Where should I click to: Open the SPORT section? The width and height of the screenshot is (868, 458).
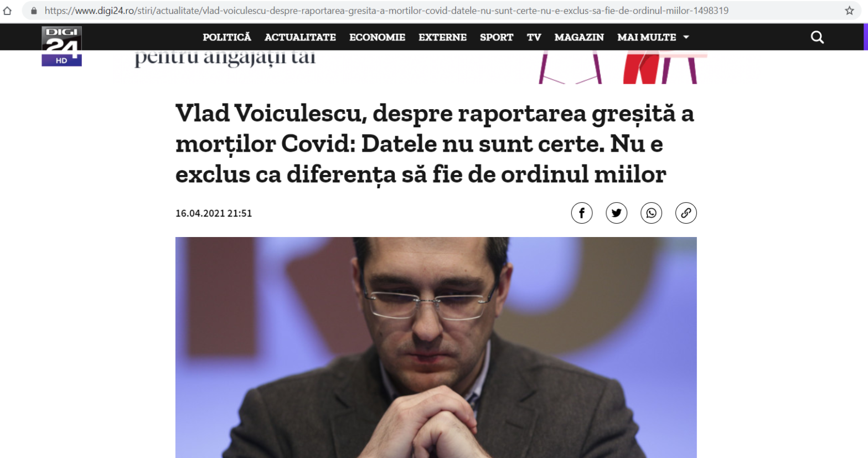tap(497, 37)
